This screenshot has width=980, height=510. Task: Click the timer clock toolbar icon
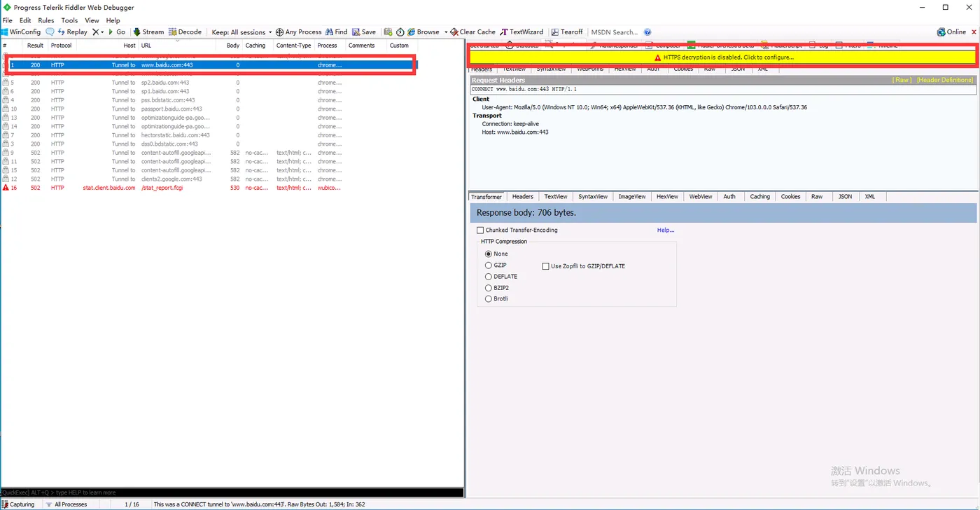[x=400, y=32]
